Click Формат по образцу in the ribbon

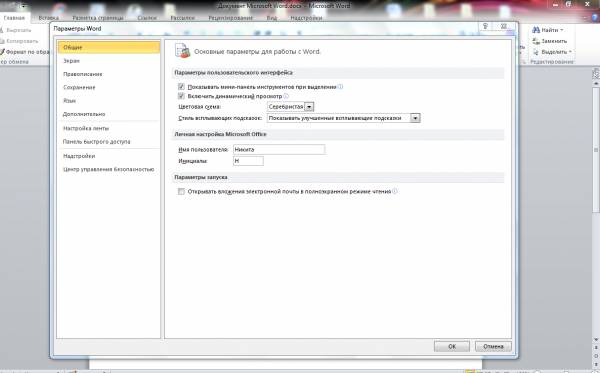(x=25, y=52)
